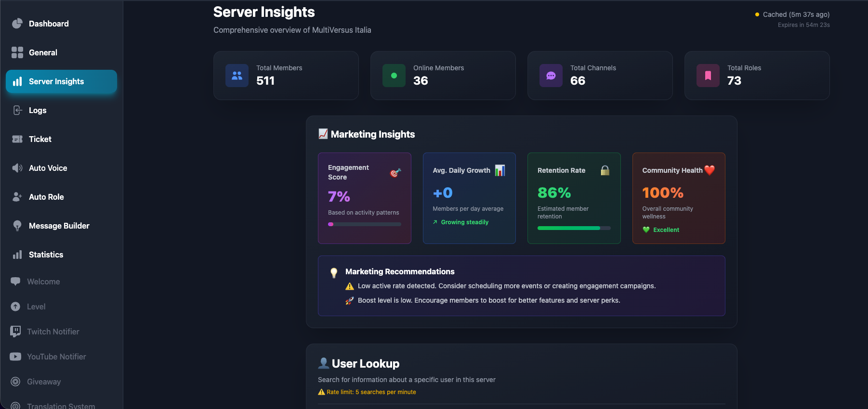Click the Cached status indicator
The height and width of the screenshot is (409, 868).
click(x=792, y=14)
